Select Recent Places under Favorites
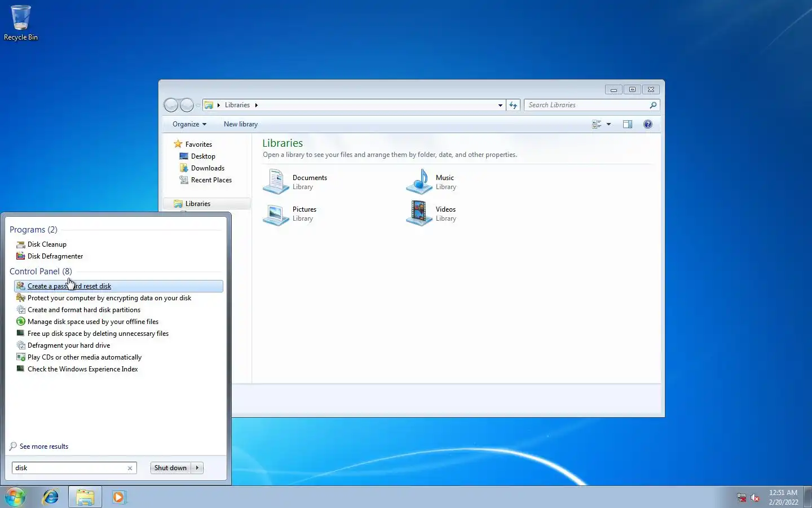The width and height of the screenshot is (812, 508). [x=211, y=180]
